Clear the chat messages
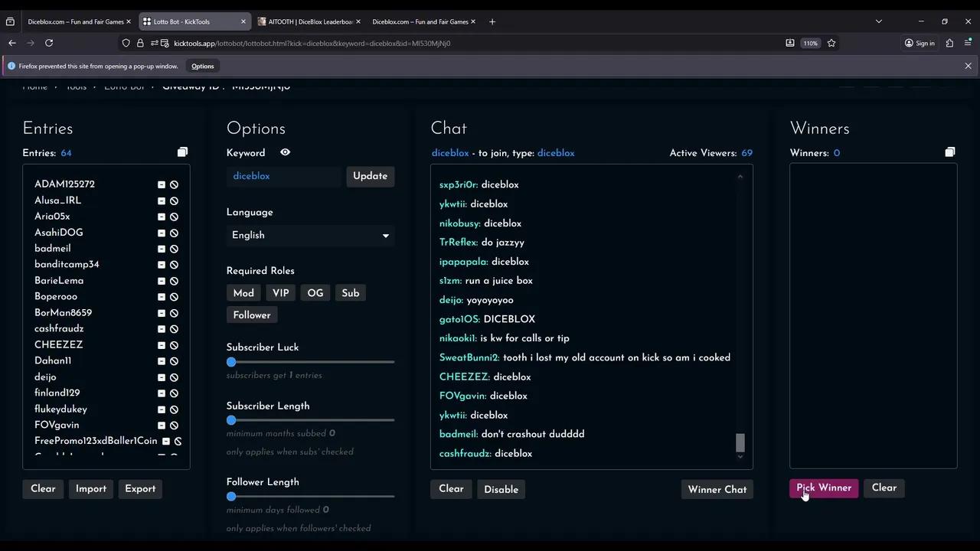The image size is (980, 551). pyautogui.click(x=452, y=489)
